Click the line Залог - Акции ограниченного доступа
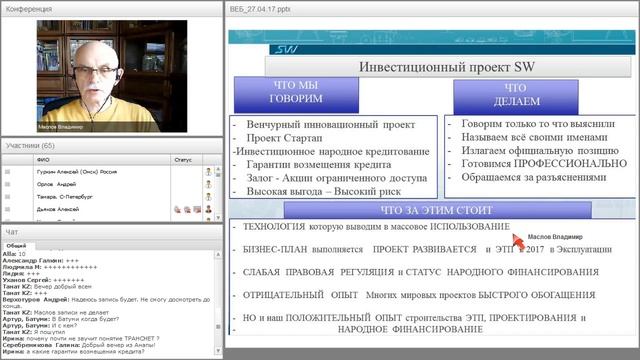This screenshot has width=640, height=360. (337, 178)
